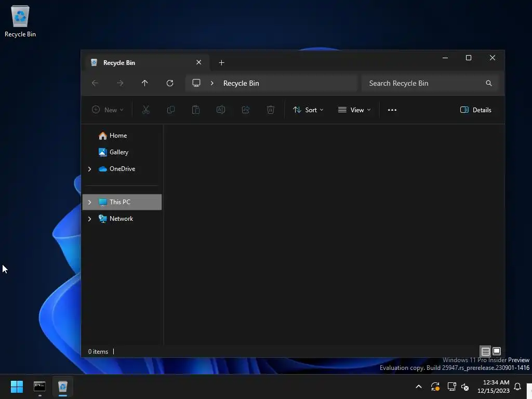532x399 pixels.
Task: Open the clock and date flyout
Action: [494, 387]
